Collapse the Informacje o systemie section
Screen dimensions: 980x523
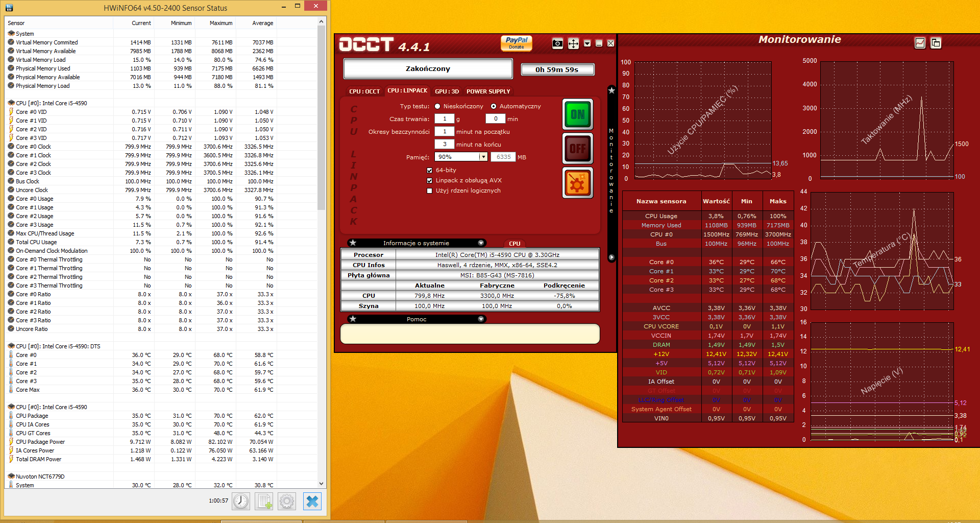[x=481, y=243]
